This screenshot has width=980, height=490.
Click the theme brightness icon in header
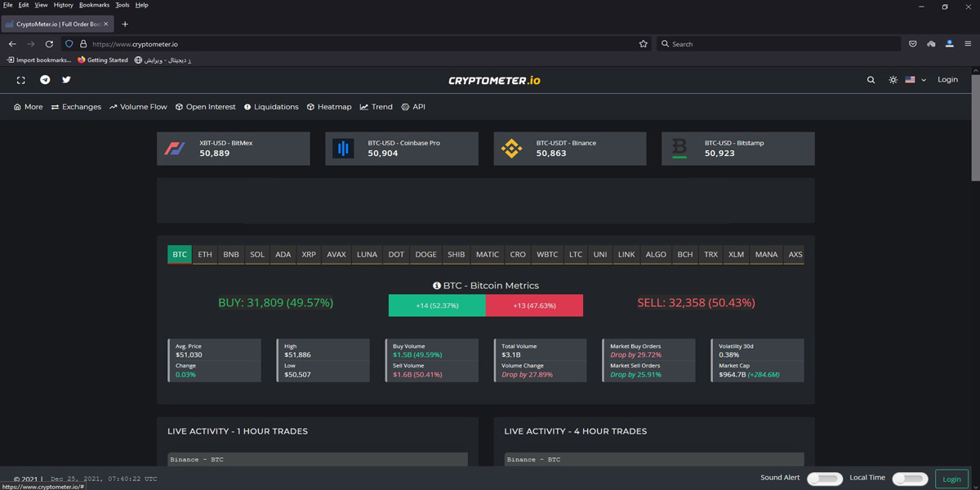pos(893,79)
